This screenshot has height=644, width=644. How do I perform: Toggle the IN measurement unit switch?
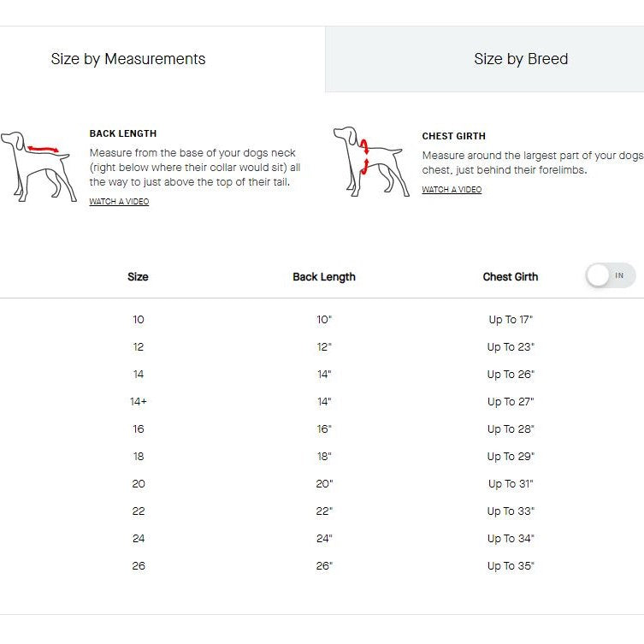(x=611, y=275)
